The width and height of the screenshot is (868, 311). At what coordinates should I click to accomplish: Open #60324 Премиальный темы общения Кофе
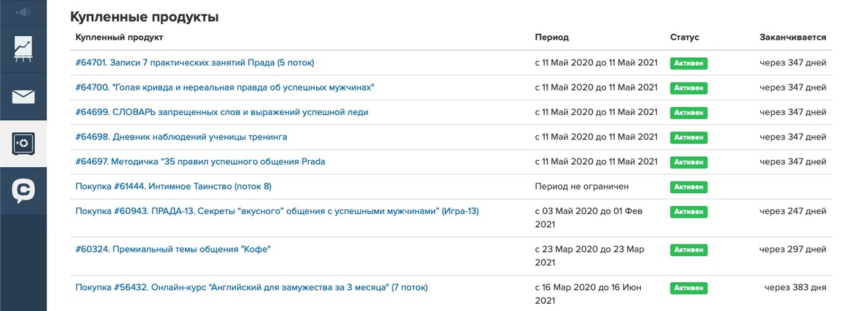[177, 249]
